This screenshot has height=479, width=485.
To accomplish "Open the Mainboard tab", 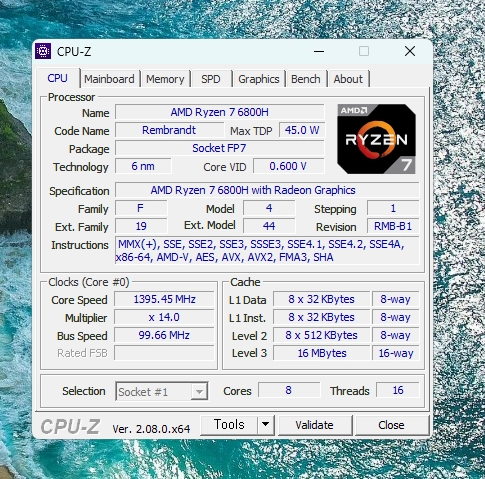I will pyautogui.click(x=109, y=79).
